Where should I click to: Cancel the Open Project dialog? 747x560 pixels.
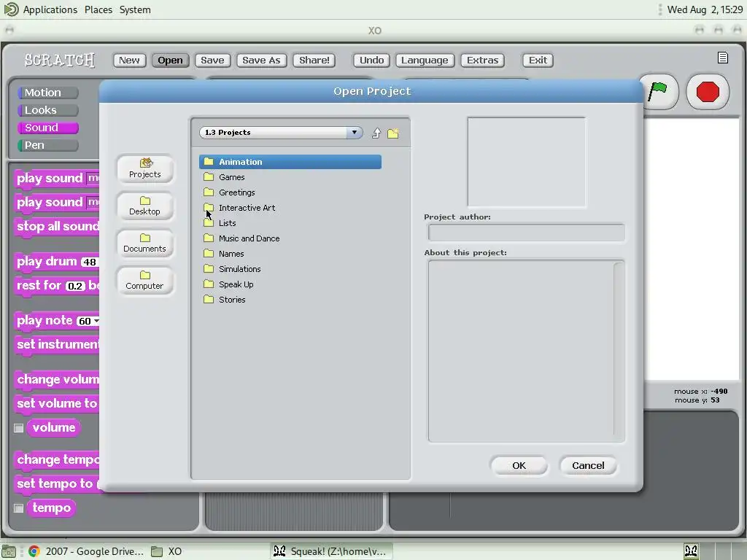pos(588,466)
